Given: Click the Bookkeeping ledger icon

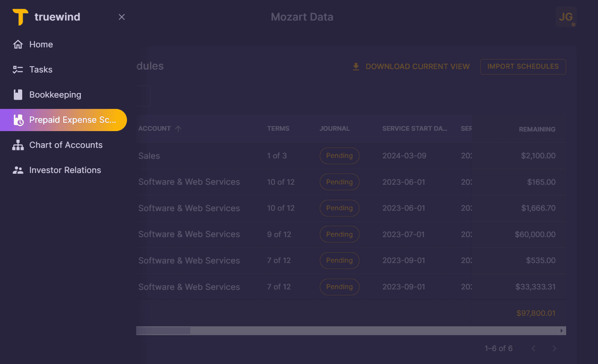Looking at the screenshot, I should (18, 94).
